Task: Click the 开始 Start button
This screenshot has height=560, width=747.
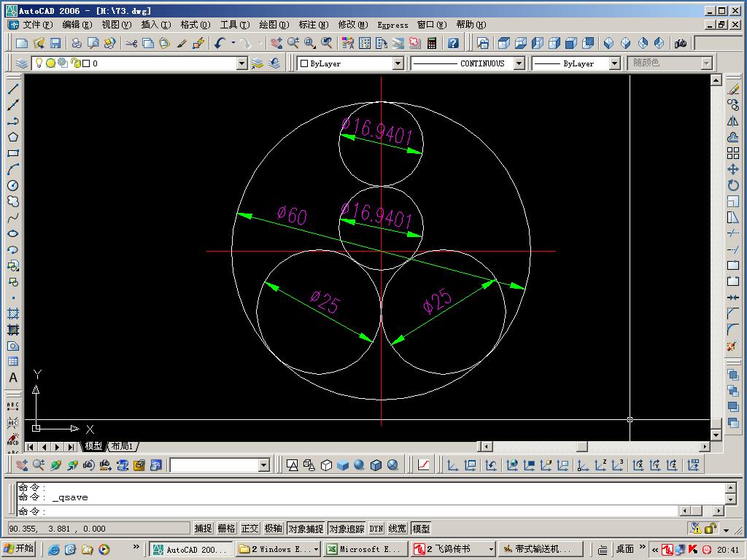Action: [x=20, y=549]
